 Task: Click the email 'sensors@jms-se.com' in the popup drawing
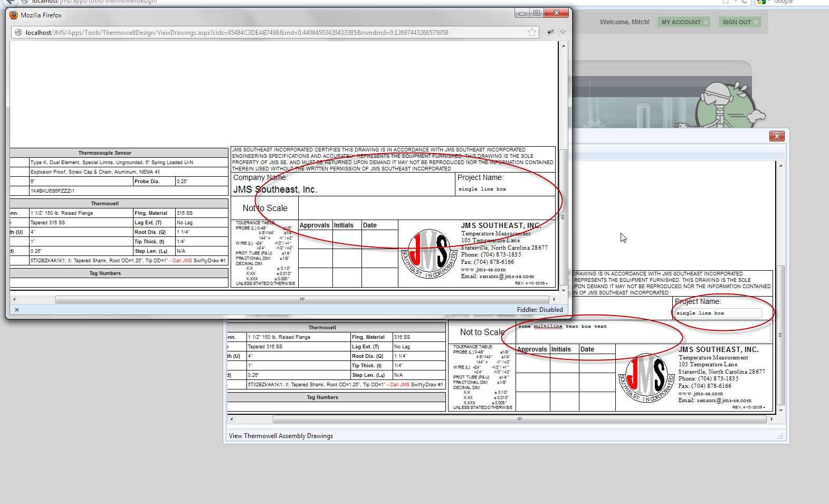pos(506,277)
